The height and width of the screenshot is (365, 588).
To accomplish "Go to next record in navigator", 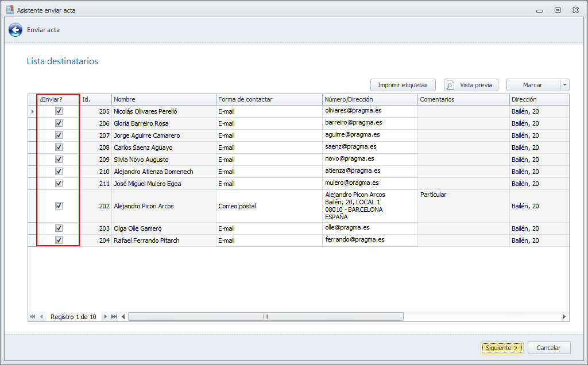I will 106,317.
